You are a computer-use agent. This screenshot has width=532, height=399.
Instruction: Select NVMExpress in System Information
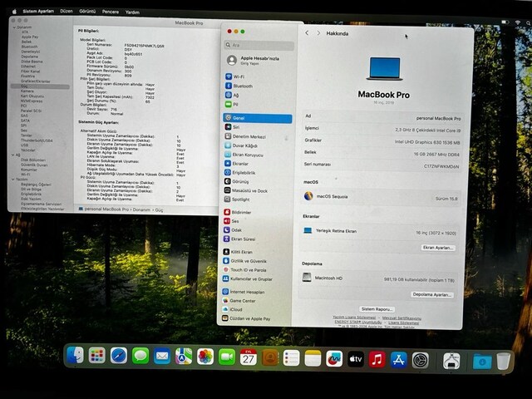tap(32, 101)
